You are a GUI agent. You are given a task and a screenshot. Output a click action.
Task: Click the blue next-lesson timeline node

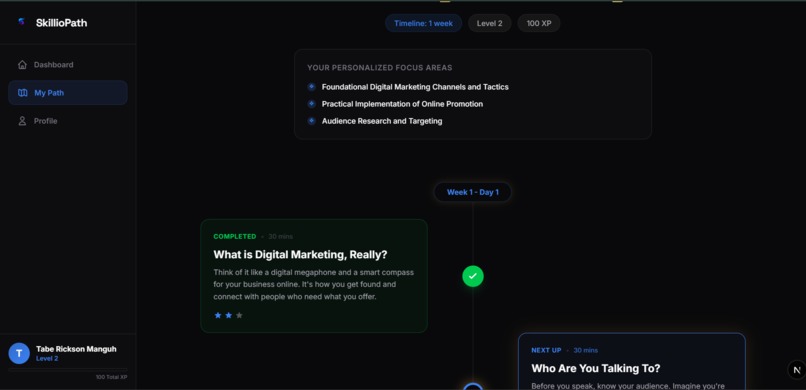473,386
